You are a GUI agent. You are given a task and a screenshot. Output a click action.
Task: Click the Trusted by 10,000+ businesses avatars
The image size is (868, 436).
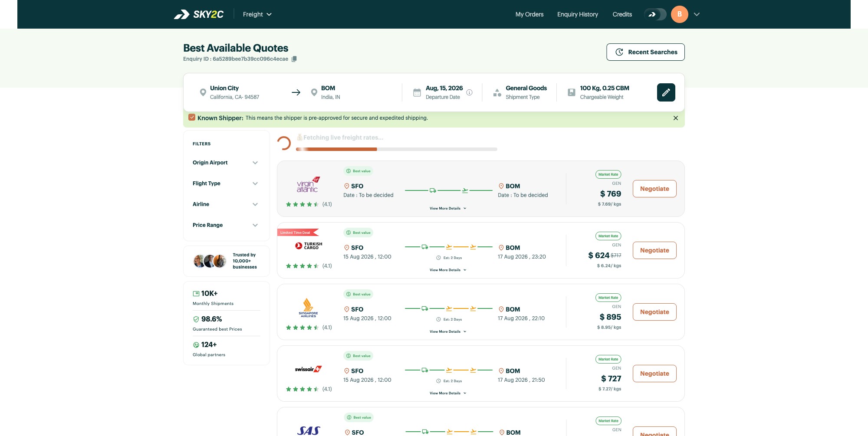210,261
